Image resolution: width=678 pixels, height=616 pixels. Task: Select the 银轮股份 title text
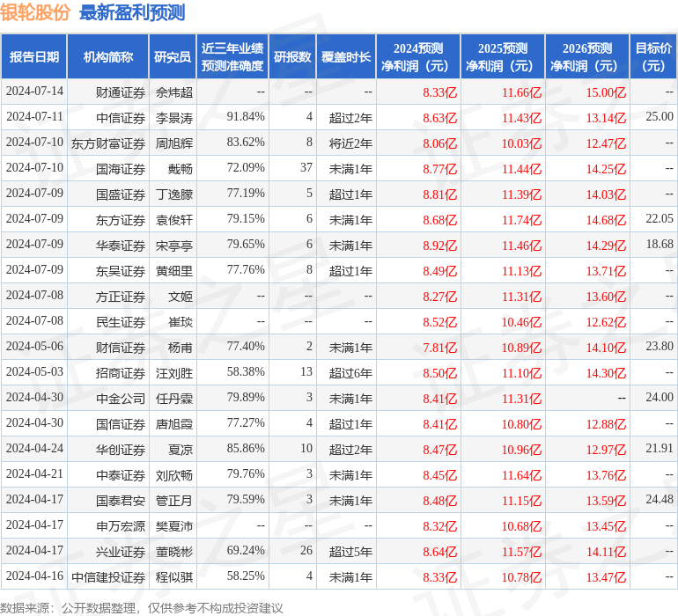coord(35,12)
